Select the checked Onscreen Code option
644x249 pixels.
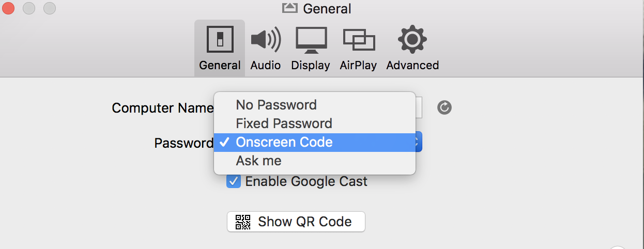(284, 142)
